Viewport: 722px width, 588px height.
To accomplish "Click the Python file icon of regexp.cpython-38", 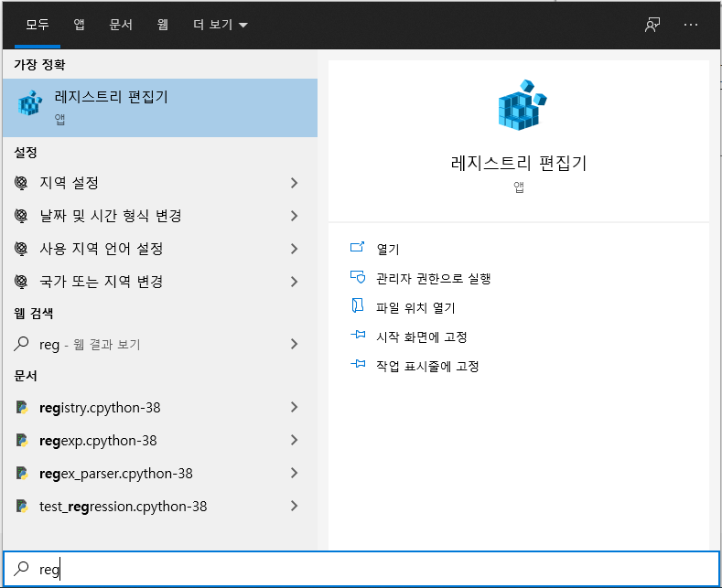I will [x=22, y=440].
